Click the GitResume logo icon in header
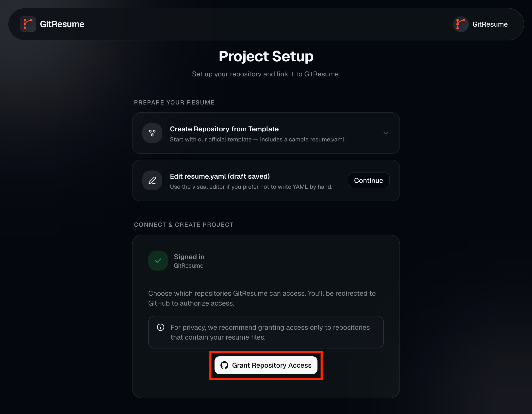532x414 pixels. click(28, 24)
